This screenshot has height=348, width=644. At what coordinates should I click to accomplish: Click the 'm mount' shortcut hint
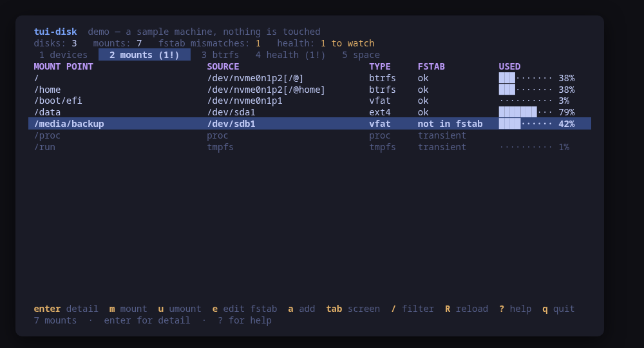128,309
